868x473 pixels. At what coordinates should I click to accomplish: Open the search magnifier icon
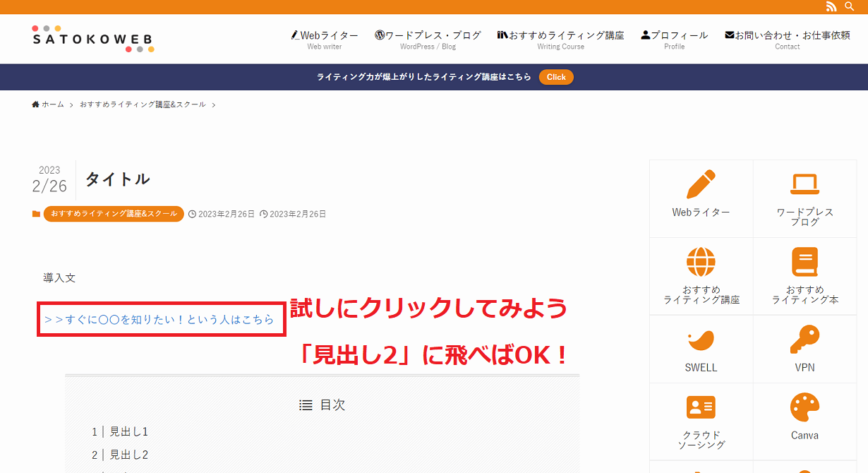850,6
